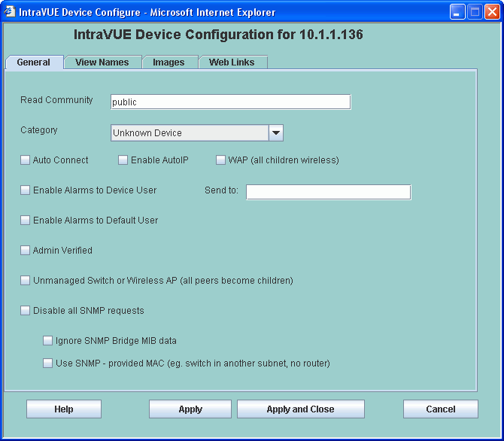Image resolution: width=504 pixels, height=441 pixels.
Task: Click the Help button
Action: (64, 409)
